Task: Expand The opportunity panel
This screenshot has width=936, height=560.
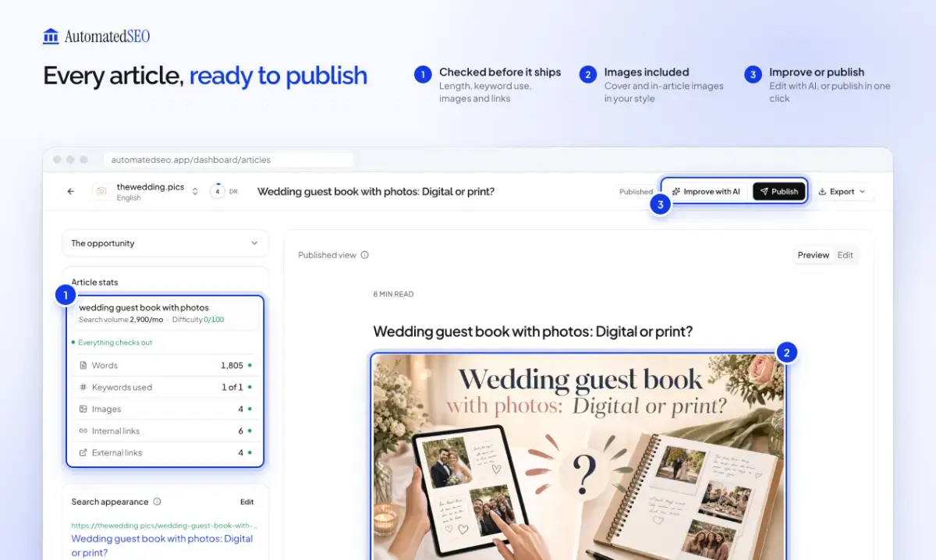Action: [x=165, y=243]
